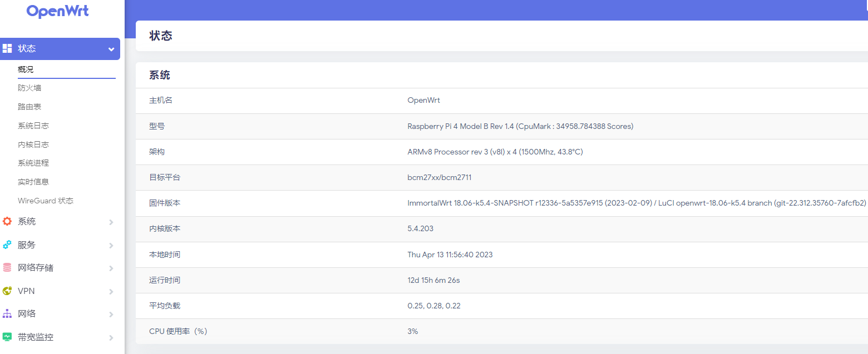This screenshot has height=354, width=868.
Task: Expand the 网络 menu section
Action: [110, 313]
